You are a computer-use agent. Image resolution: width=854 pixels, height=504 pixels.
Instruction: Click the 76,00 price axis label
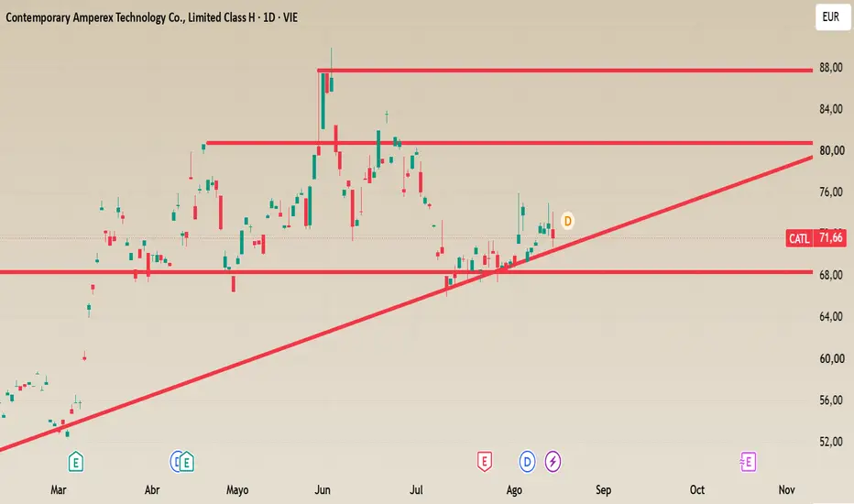(831, 192)
